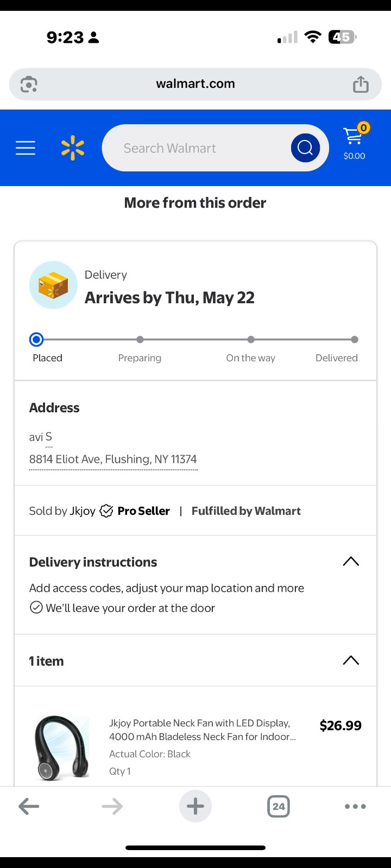Tap the neck fan product thumbnail
This screenshot has width=391, height=868.
coord(61,748)
